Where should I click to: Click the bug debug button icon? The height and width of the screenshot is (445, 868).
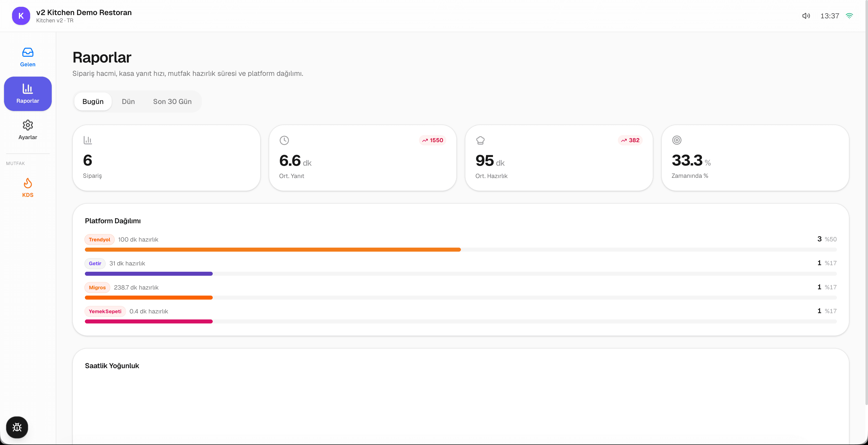(x=17, y=427)
